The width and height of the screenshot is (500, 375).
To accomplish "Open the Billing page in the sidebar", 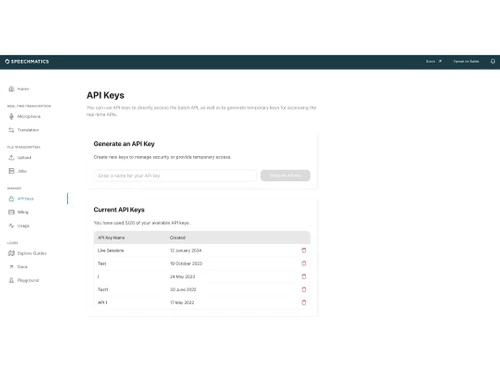I will tap(18, 212).
